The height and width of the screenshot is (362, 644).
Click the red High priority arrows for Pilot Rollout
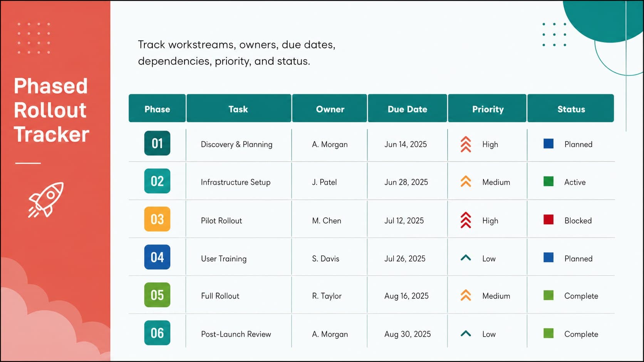click(x=466, y=220)
